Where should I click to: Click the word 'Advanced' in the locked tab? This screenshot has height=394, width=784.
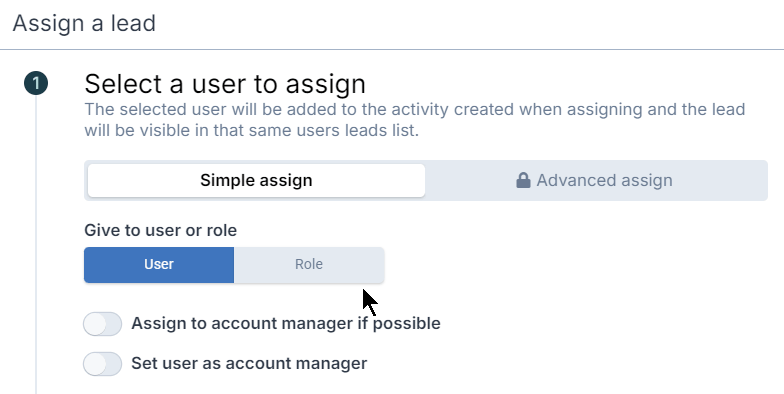coord(568,180)
